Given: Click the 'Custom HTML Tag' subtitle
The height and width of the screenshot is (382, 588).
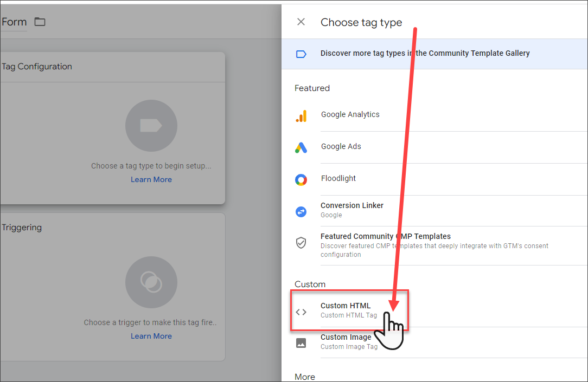Looking at the screenshot, I should pos(349,315).
